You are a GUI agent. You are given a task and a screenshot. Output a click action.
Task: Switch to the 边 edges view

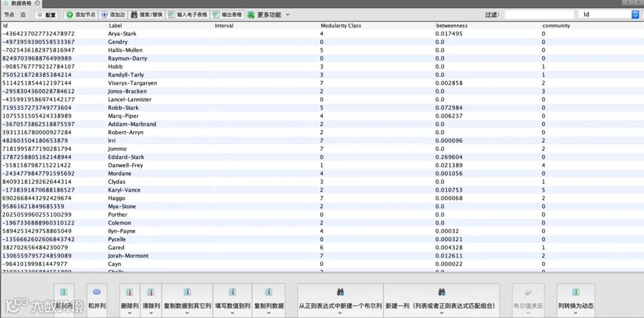point(23,14)
